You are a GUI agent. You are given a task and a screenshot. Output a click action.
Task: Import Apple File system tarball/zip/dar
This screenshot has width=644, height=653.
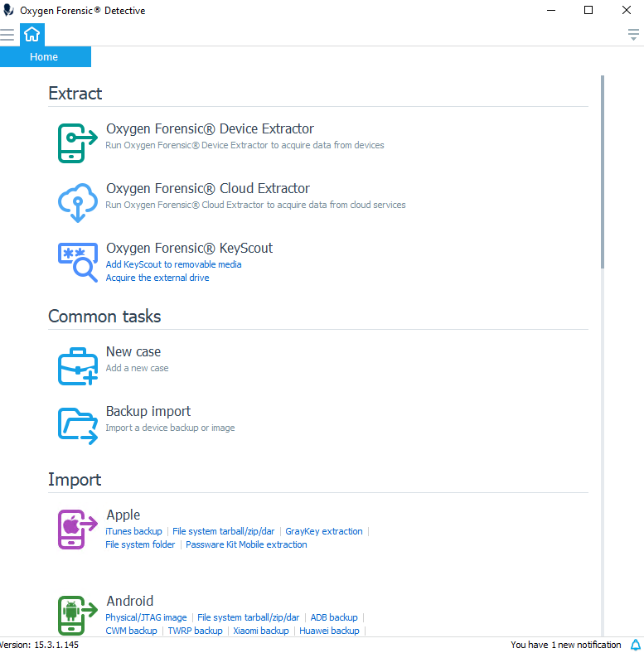[224, 531]
